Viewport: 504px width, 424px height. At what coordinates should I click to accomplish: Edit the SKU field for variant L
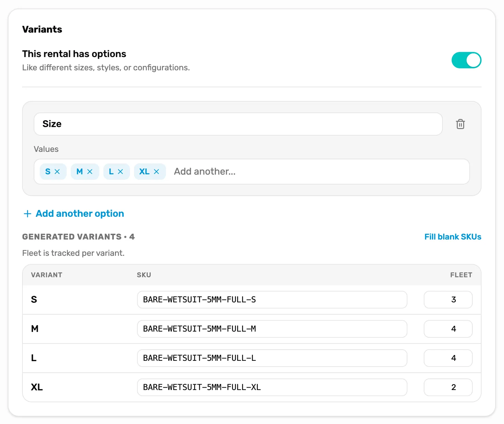point(272,358)
